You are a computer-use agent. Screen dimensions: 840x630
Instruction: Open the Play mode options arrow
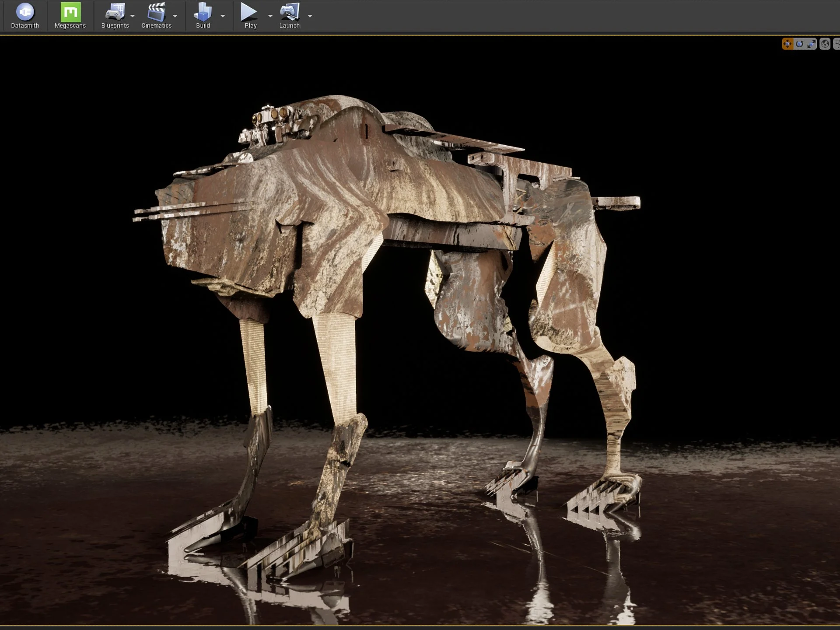(x=270, y=16)
